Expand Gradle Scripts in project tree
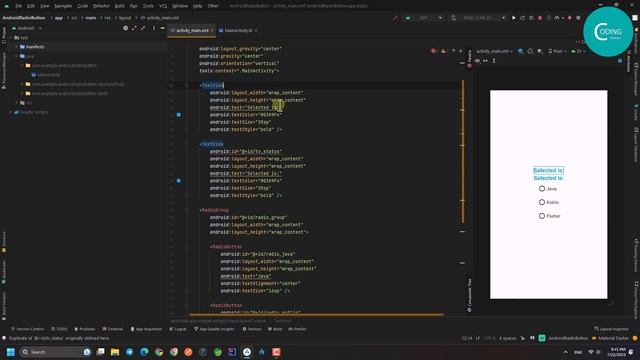The image size is (640, 360). [x=11, y=112]
